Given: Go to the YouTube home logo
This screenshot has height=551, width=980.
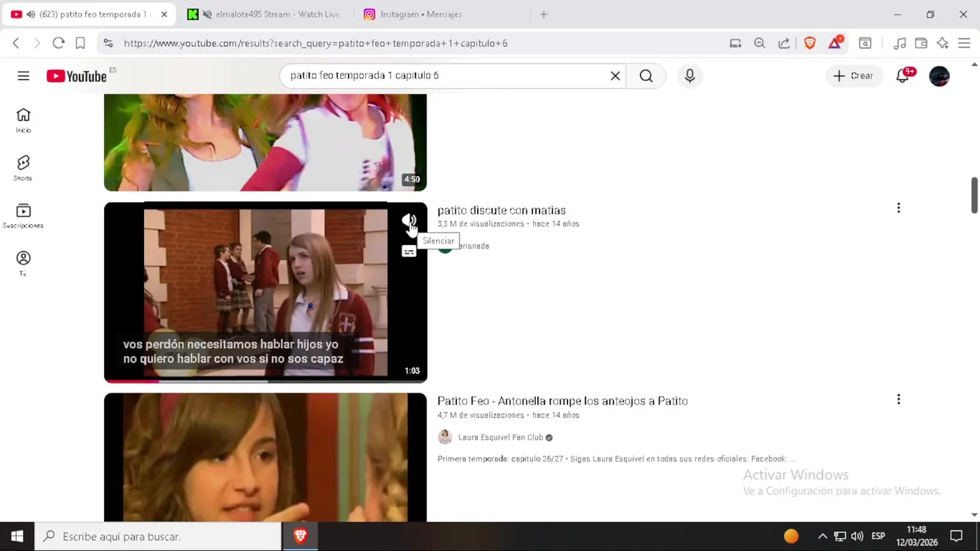Looking at the screenshot, I should 77,76.
